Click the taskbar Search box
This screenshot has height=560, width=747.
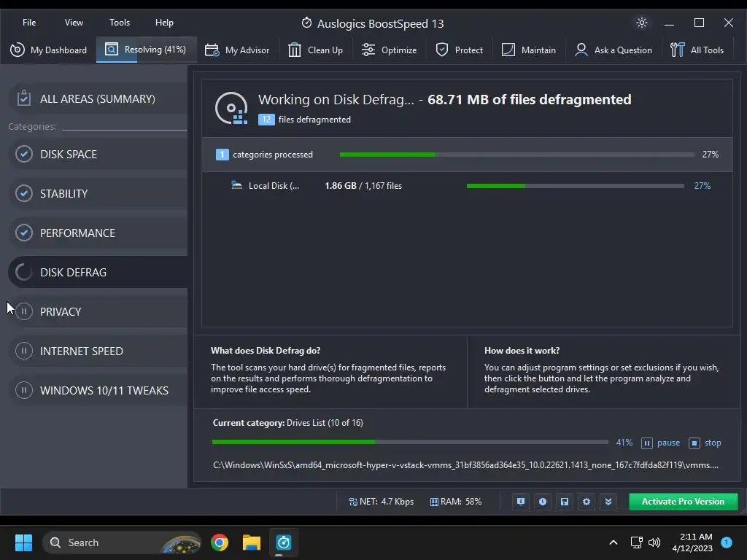123,542
